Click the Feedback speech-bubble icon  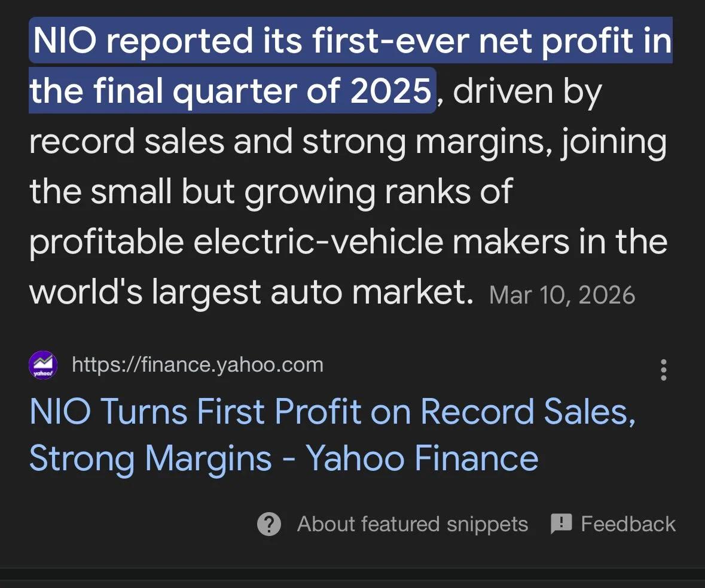(561, 524)
